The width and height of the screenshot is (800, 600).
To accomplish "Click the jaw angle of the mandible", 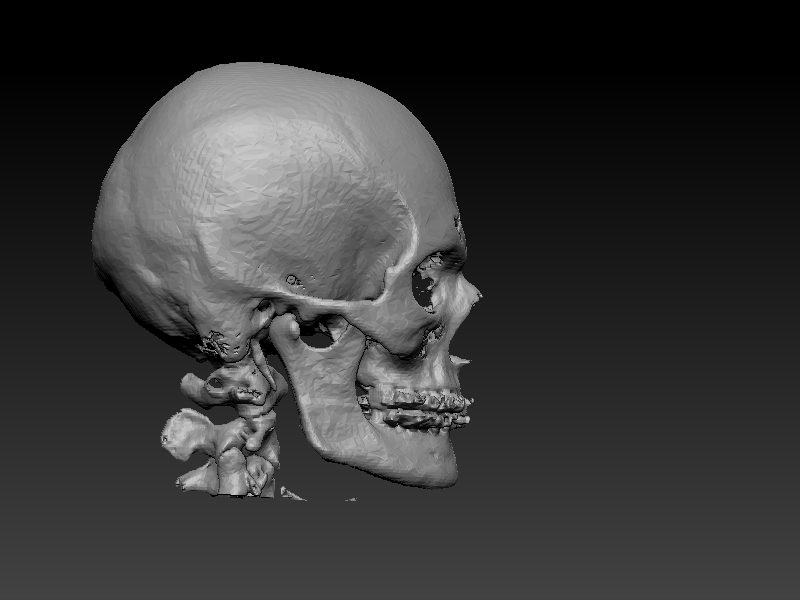I will point(303,420).
